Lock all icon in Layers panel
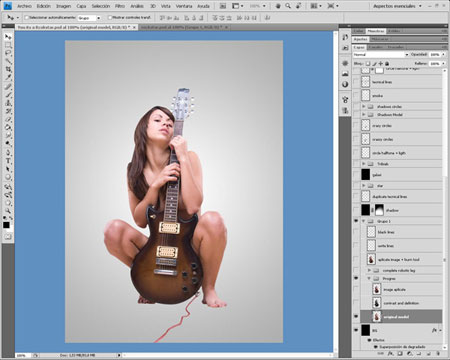This screenshot has height=360, width=450. pyautogui.click(x=387, y=63)
